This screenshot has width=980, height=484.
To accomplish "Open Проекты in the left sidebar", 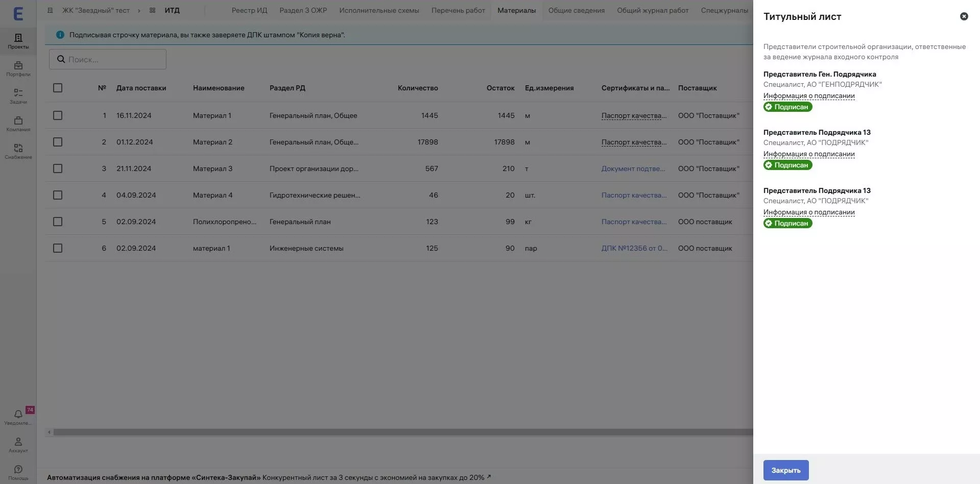I will 18,41.
